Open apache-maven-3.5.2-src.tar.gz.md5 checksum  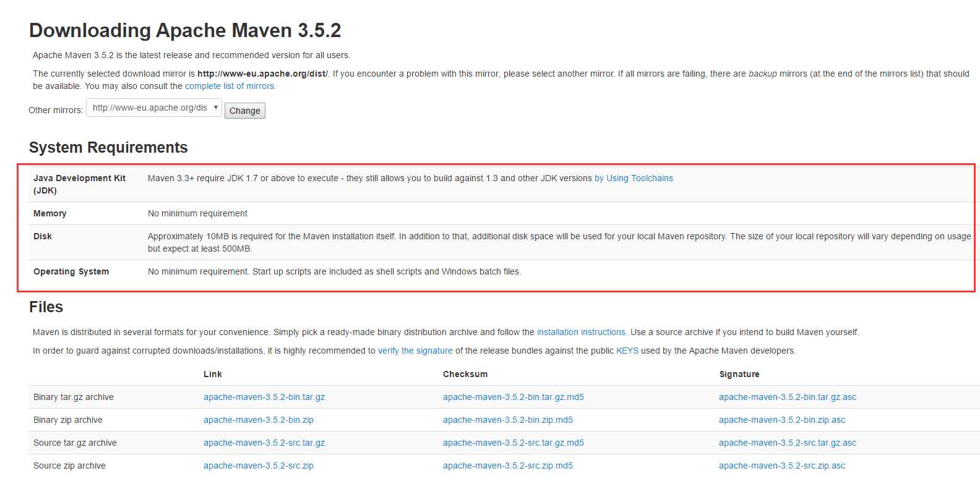(x=514, y=443)
